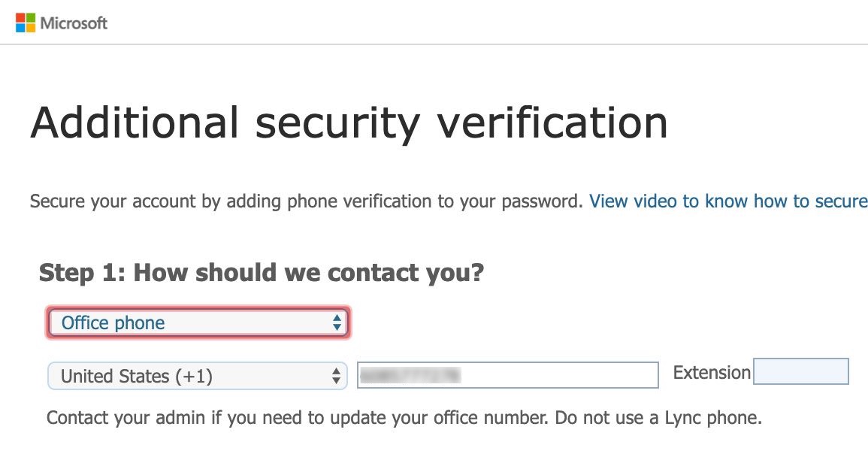Viewport: 868px width, 454px height.
Task: Focus the blurred phone number field
Action: [507, 375]
